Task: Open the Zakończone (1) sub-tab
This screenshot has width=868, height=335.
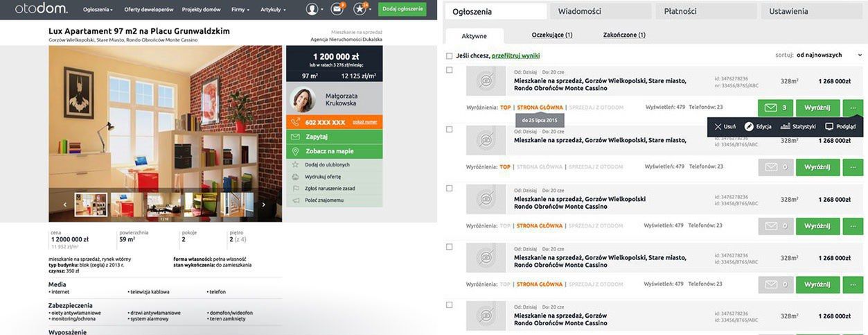Action: point(624,35)
